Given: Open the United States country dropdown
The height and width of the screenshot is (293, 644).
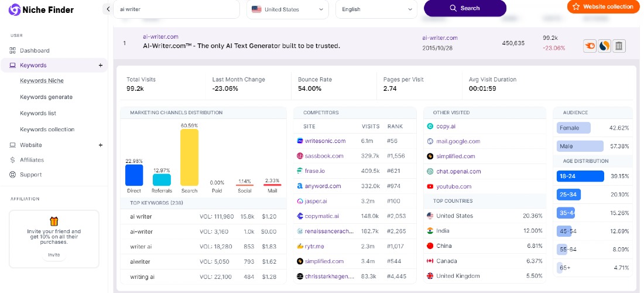Looking at the screenshot, I should [x=287, y=9].
